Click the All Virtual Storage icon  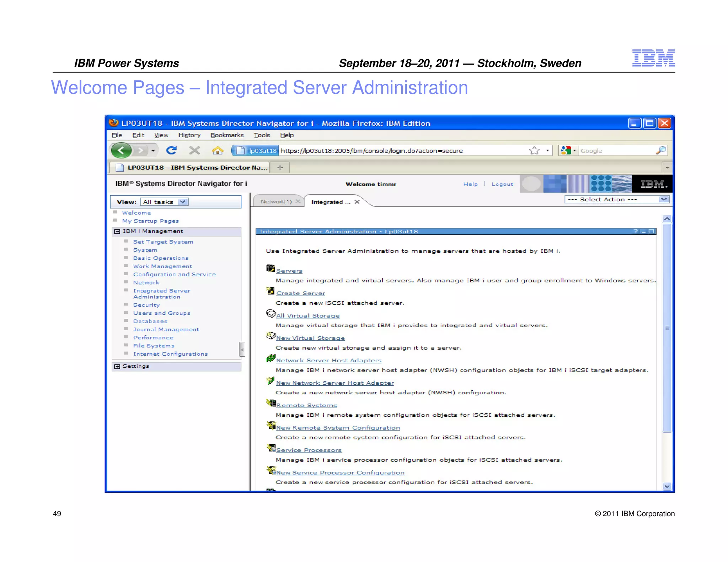(271, 313)
